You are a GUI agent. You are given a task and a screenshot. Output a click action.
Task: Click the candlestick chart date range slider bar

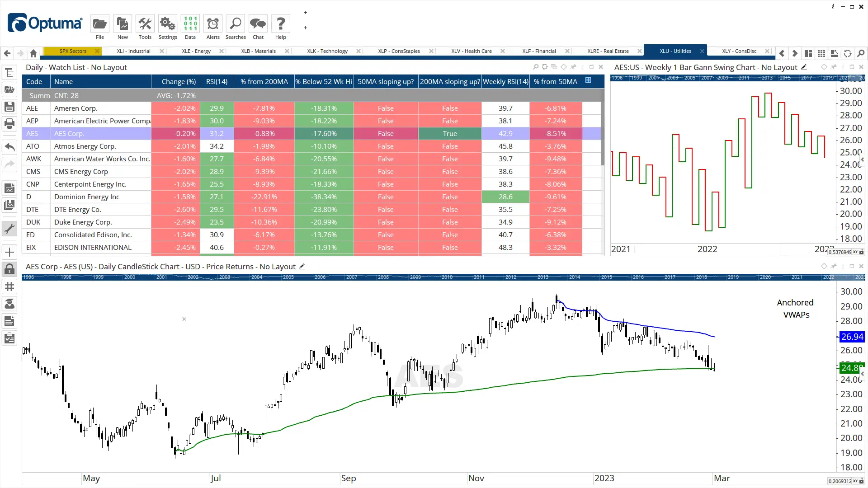(x=443, y=277)
